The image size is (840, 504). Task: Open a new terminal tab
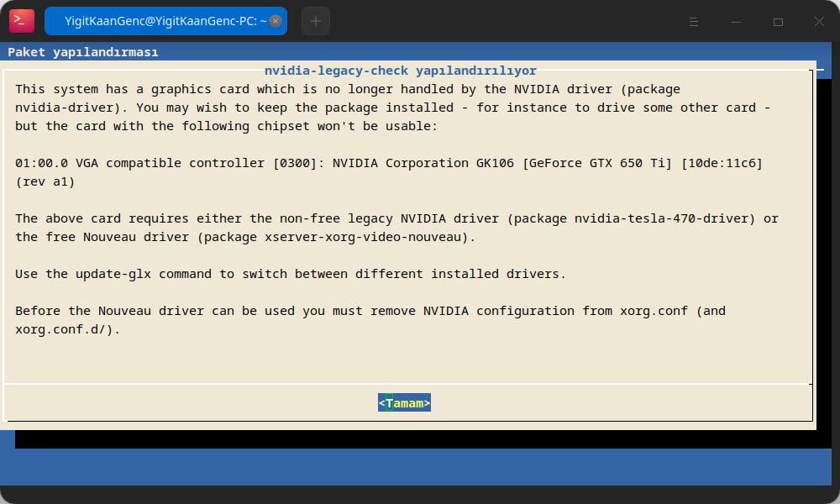point(316,21)
